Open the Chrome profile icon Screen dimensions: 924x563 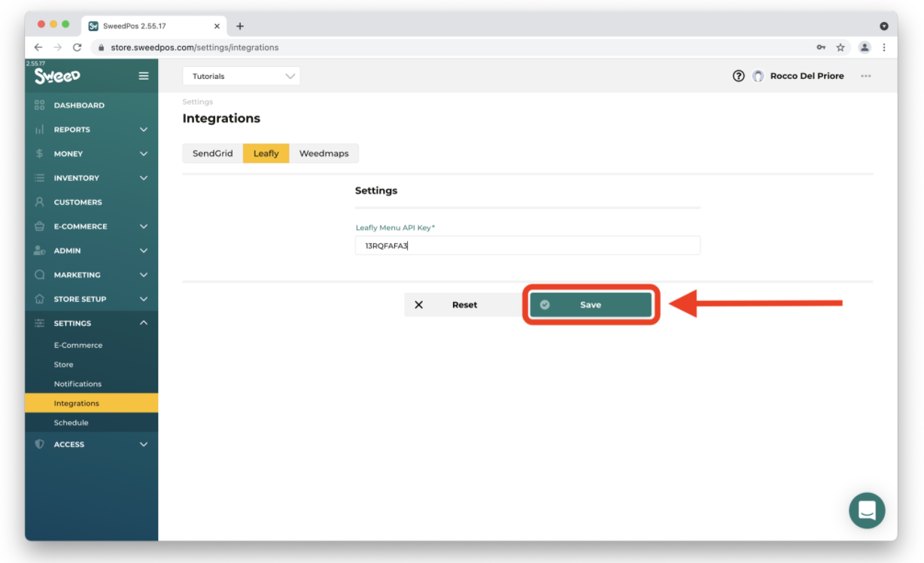pos(865,47)
